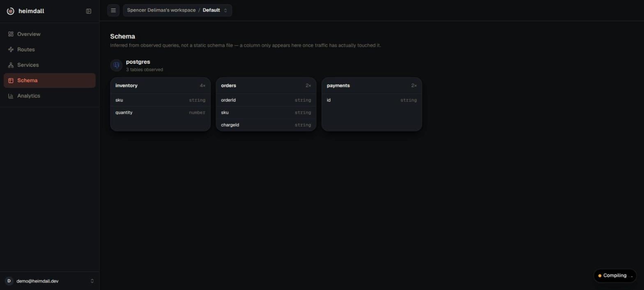Select the Schema nav item

(50, 81)
